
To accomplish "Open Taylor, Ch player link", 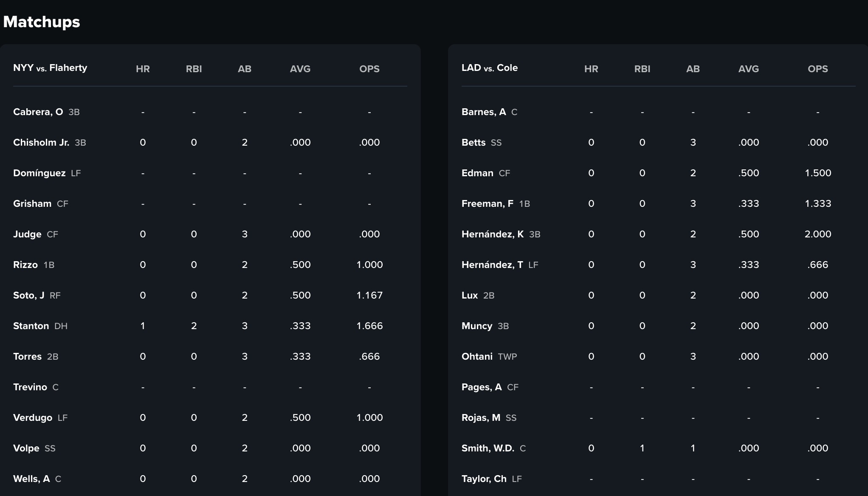I will [x=484, y=479].
